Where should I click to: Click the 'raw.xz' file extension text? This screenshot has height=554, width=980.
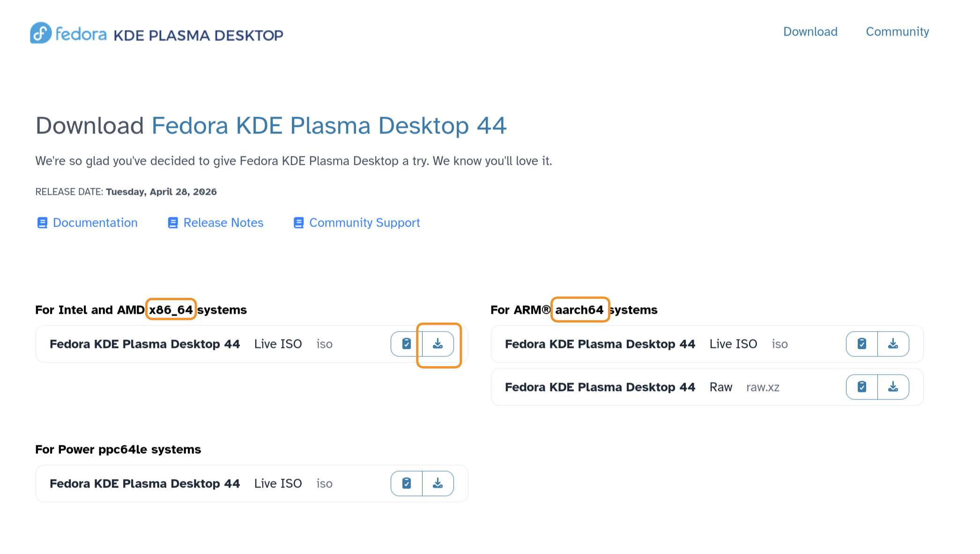click(x=763, y=388)
